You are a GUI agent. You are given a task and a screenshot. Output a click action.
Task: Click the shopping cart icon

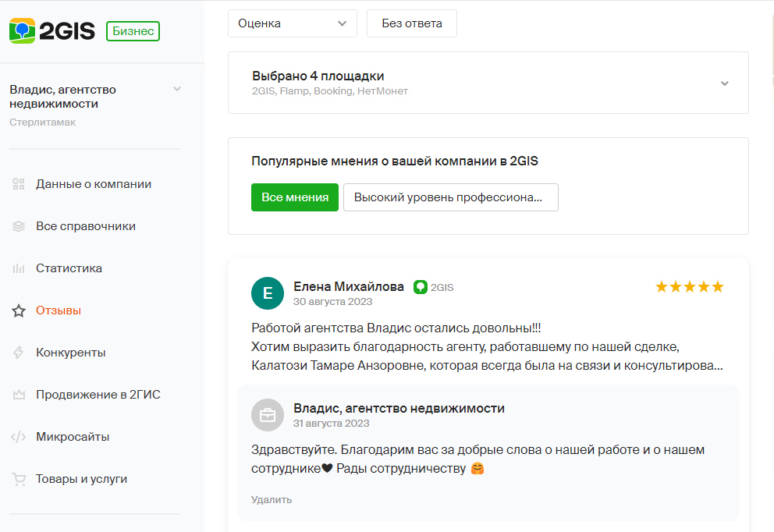point(18,479)
